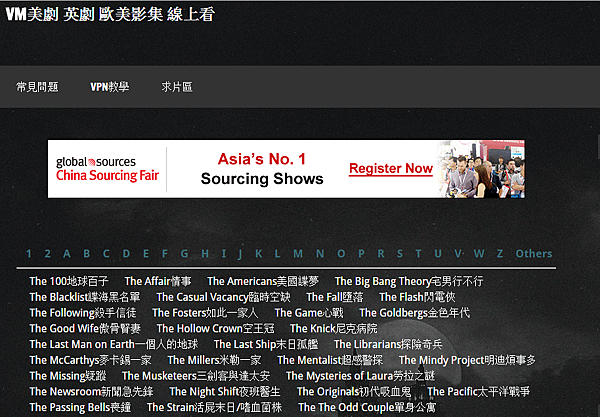Open The Americans美國諜夢 show link
Viewport: 600px width, 417px height.
[263, 282]
